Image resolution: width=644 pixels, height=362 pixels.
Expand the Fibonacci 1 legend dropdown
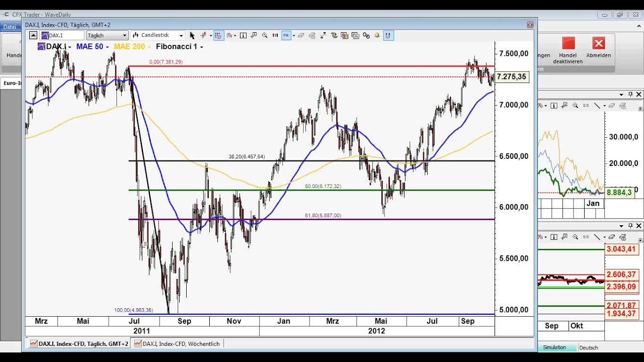(202, 47)
